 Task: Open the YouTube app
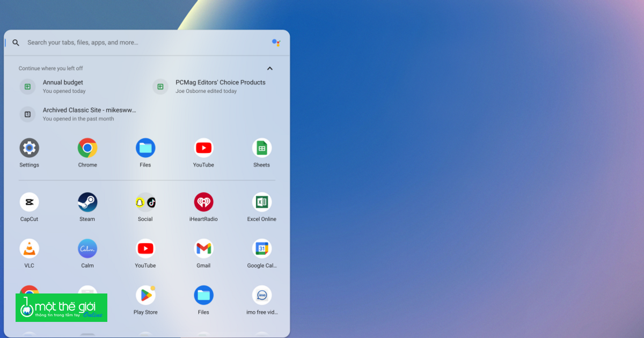pyautogui.click(x=203, y=147)
